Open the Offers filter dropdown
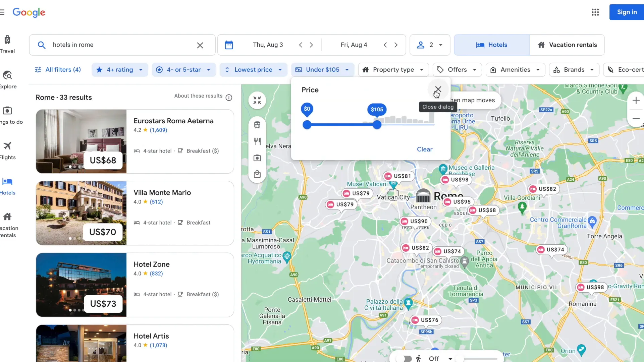The width and height of the screenshot is (644, 362). click(457, 70)
